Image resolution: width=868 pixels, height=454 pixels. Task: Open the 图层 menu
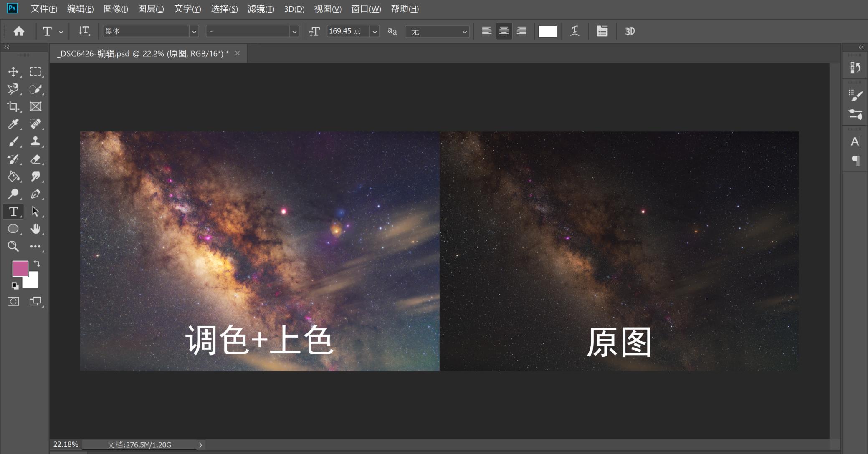[151, 9]
